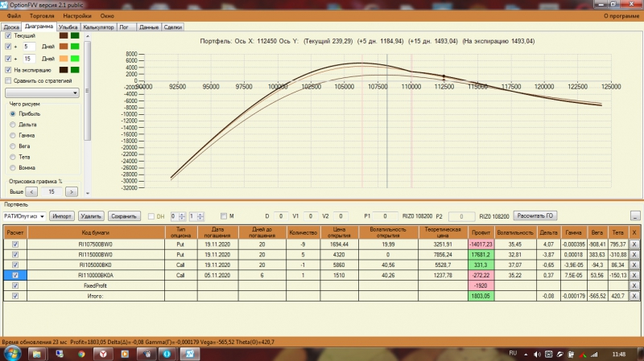
Task: Choose the Тета chart option
Action: point(13,157)
